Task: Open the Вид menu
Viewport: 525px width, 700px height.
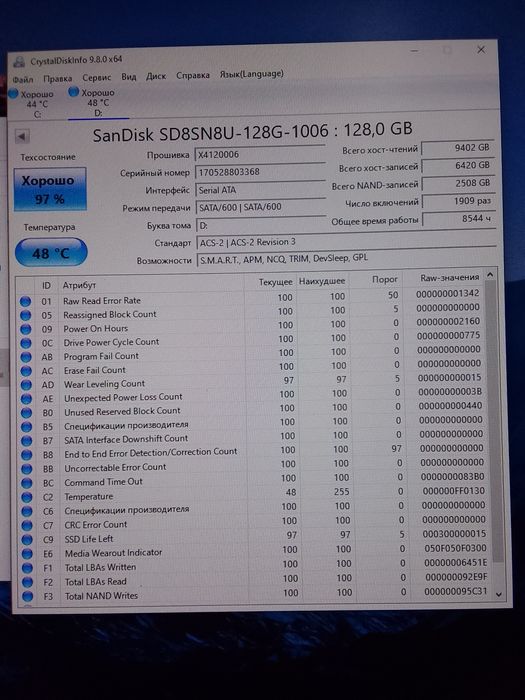Action: [129, 77]
